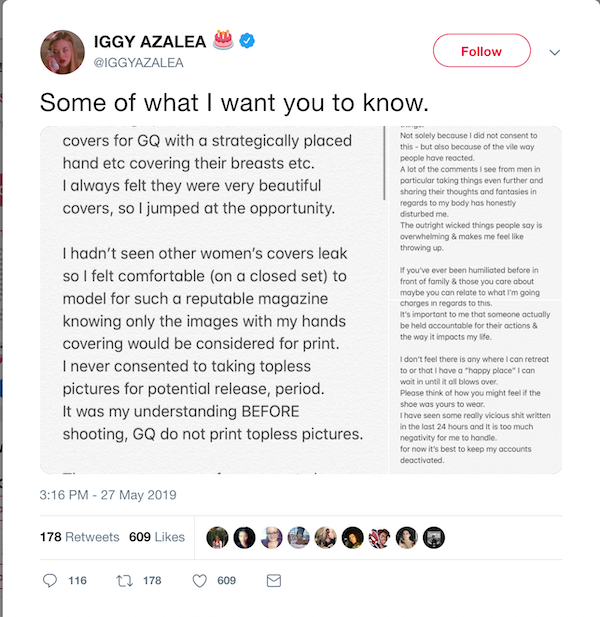The width and height of the screenshot is (600, 617).
Task: Follow the IGGY AZALEA account
Action: pyautogui.click(x=481, y=51)
